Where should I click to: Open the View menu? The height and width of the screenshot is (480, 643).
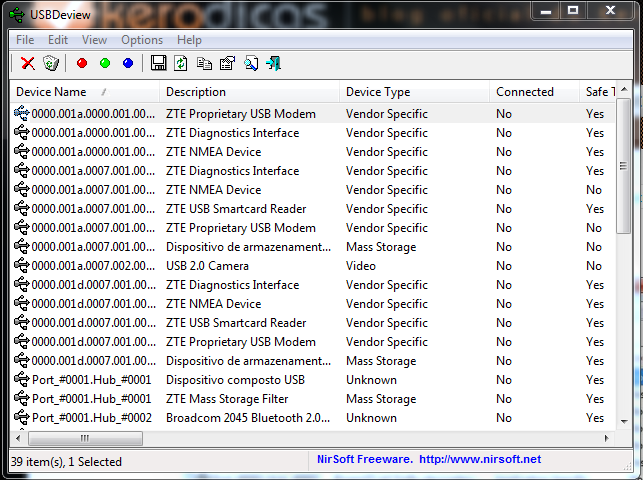pyautogui.click(x=95, y=40)
